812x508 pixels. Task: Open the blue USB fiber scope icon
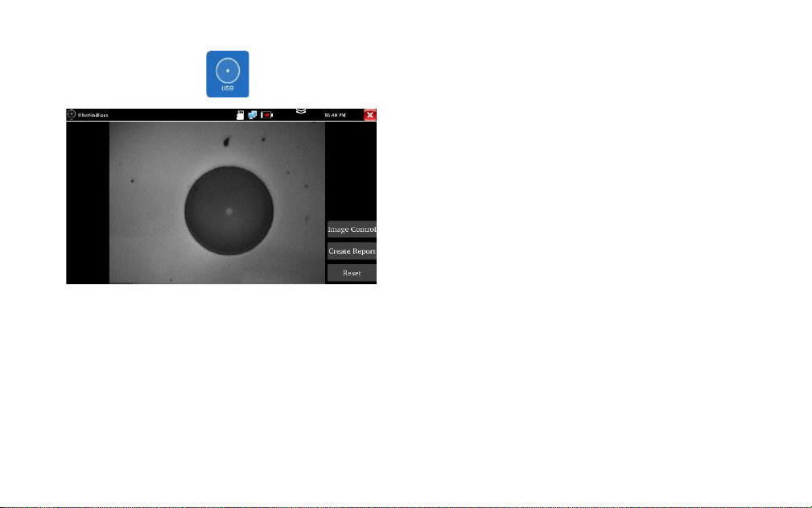[227, 74]
